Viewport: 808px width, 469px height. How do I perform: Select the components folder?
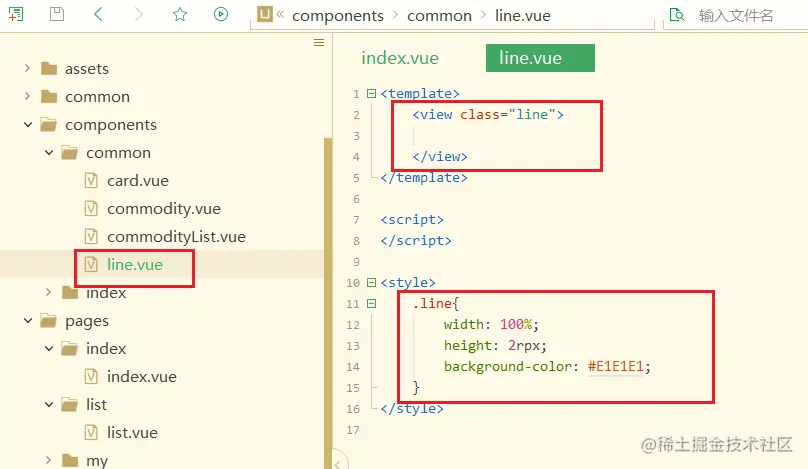(x=111, y=125)
